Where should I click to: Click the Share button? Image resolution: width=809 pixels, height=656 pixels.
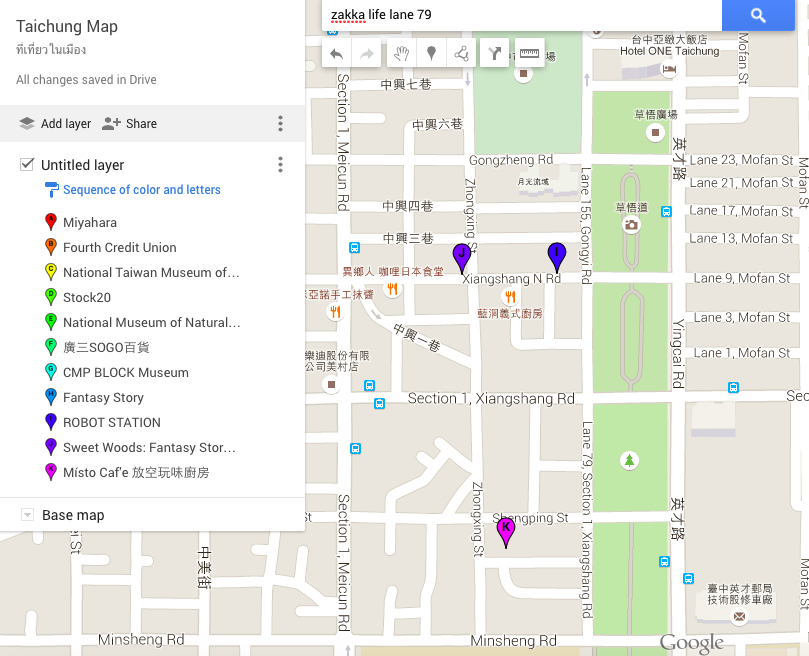pos(129,124)
